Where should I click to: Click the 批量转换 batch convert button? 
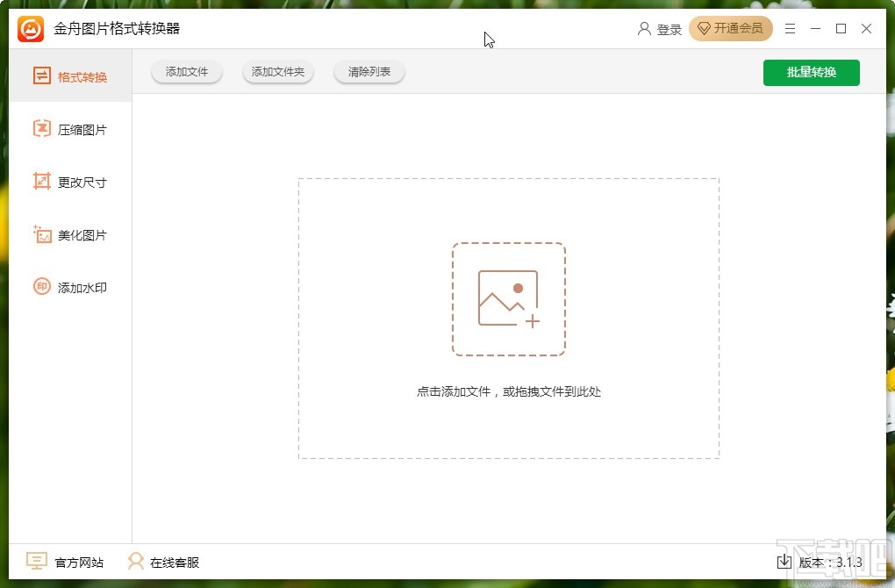pos(811,73)
